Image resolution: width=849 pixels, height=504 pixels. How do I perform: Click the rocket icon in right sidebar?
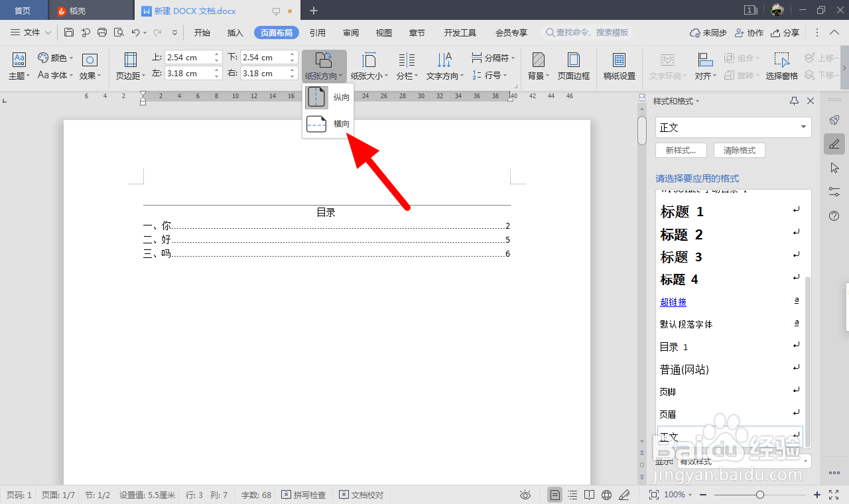pos(834,120)
